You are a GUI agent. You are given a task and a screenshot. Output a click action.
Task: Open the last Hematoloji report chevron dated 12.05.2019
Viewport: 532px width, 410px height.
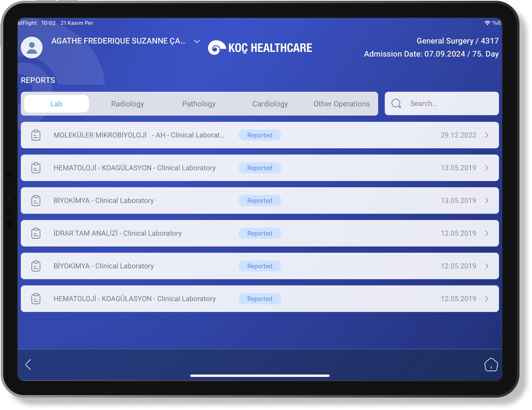click(x=486, y=298)
